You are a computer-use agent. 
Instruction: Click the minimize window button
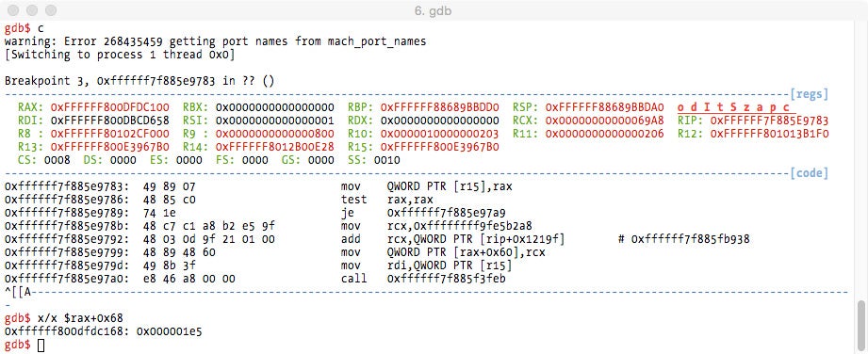click(32, 10)
